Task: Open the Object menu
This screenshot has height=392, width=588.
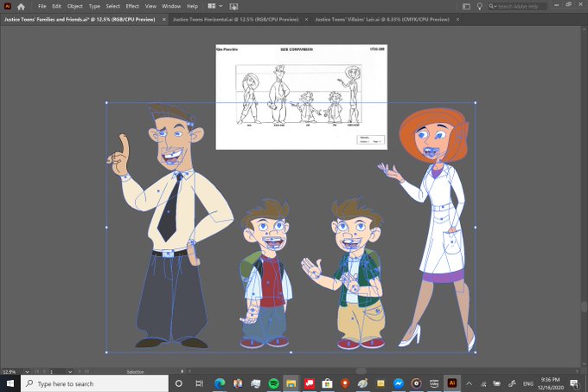Action: click(x=74, y=6)
